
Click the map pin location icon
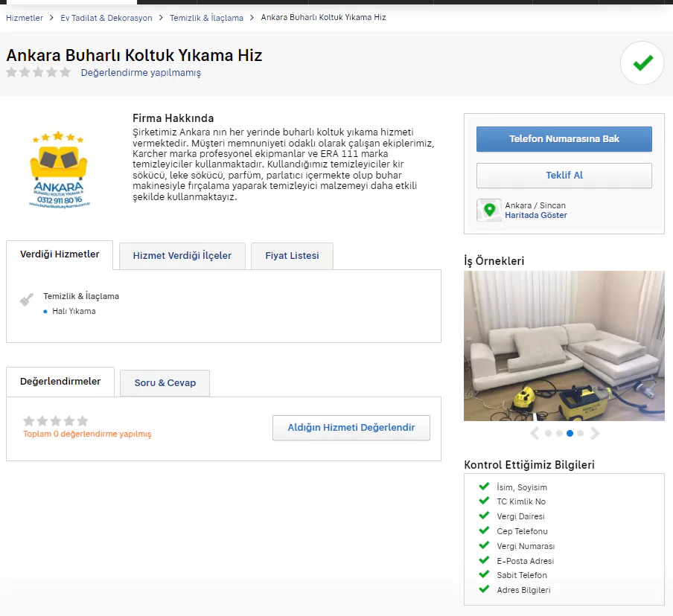pyautogui.click(x=489, y=210)
